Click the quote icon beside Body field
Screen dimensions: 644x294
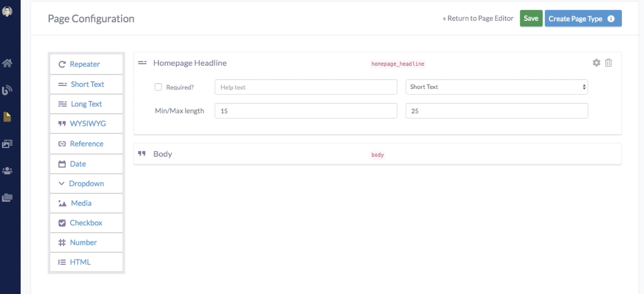pyautogui.click(x=142, y=154)
